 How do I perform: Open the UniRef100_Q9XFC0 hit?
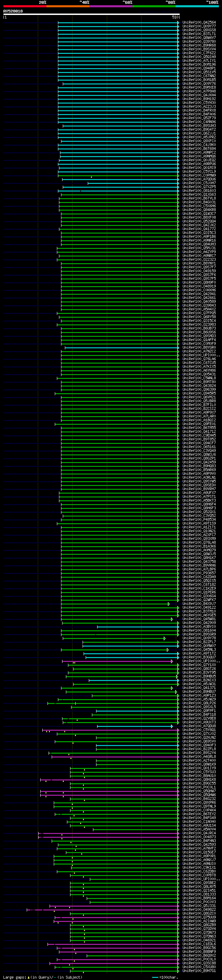[x=199, y=141]
